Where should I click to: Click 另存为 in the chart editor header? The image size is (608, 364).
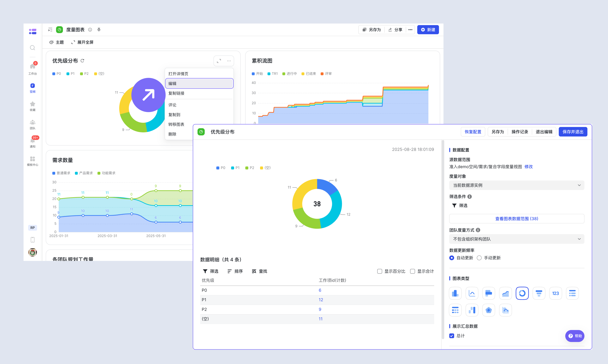[498, 132]
